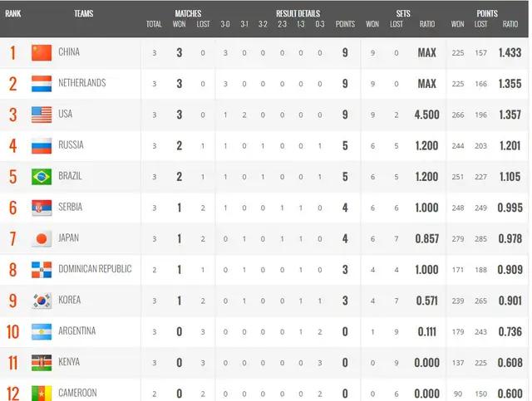Click the Rank column header

(x=13, y=14)
